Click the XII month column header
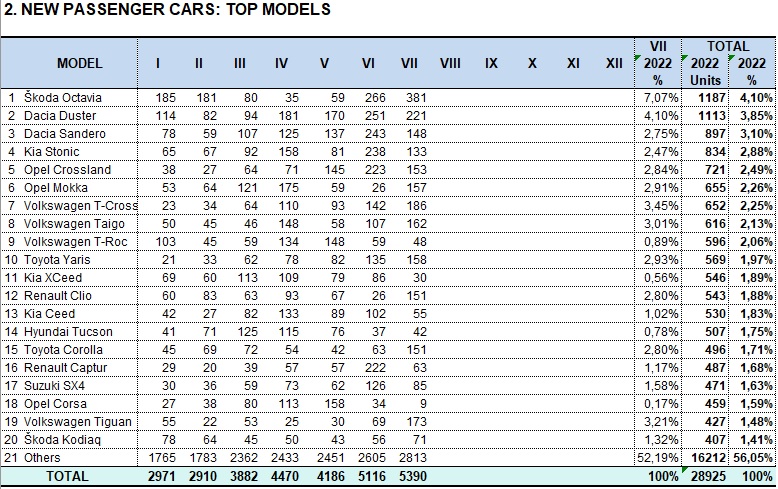The height and width of the screenshot is (489, 778). (614, 63)
